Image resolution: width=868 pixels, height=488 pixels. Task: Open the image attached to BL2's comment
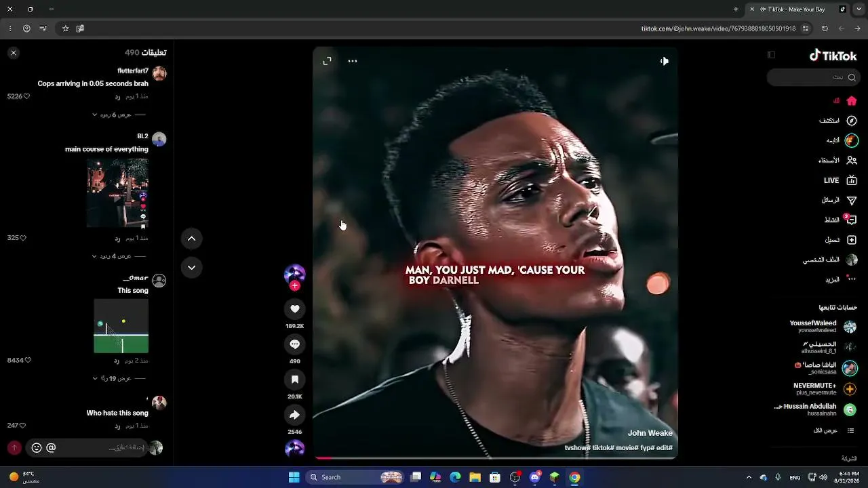pyautogui.click(x=117, y=194)
